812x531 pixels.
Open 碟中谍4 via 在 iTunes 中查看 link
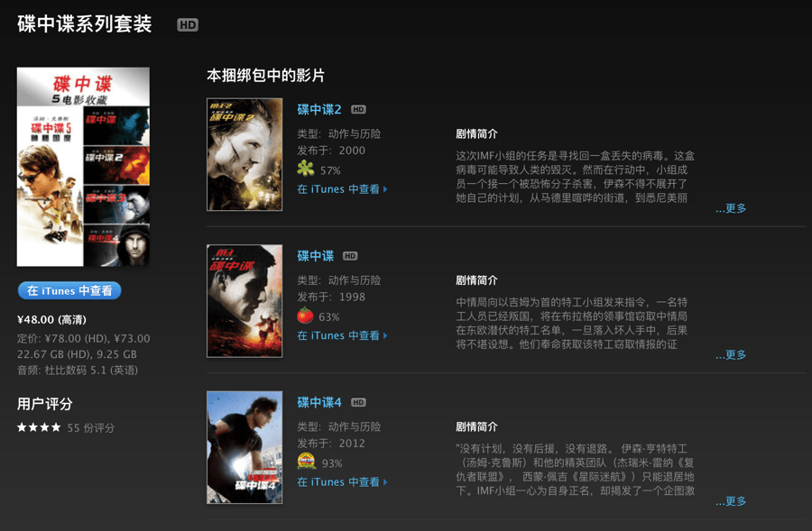tap(342, 482)
